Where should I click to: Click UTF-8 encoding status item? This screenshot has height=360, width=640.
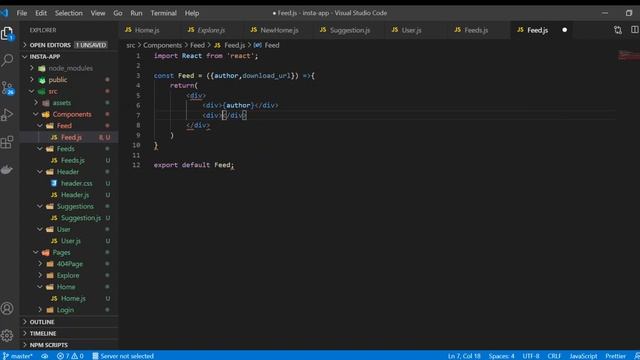(531, 356)
